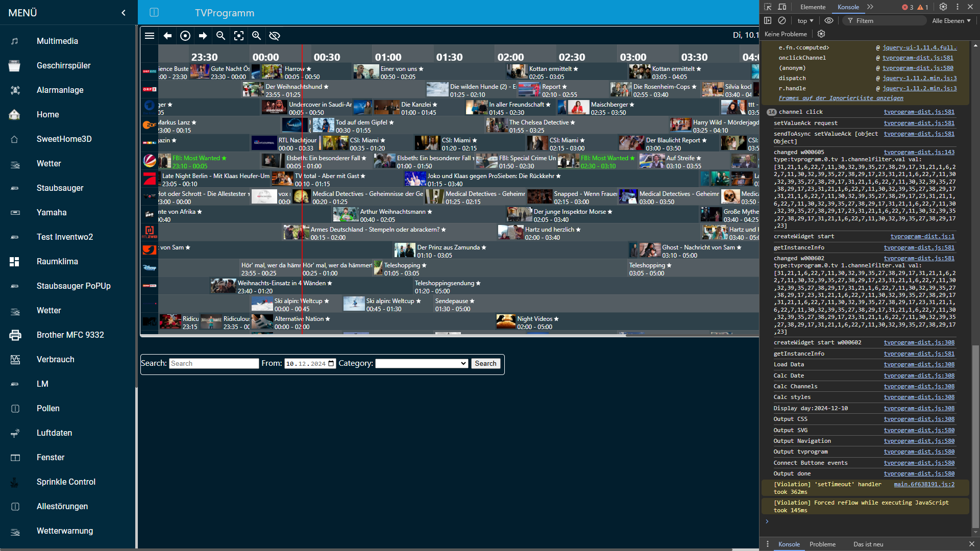The height and width of the screenshot is (551, 980).
Task: Go to next day with right arrow
Action: coord(203,36)
